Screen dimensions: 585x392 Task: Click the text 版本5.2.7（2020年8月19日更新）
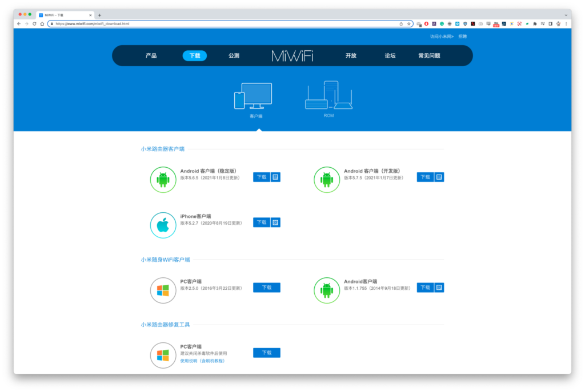(x=211, y=223)
